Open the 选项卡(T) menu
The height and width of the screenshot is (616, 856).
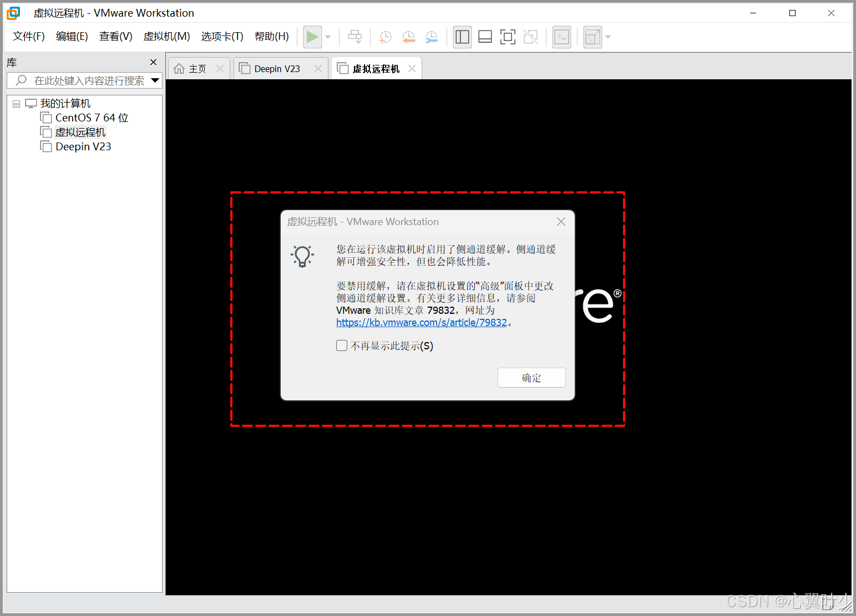pos(222,37)
